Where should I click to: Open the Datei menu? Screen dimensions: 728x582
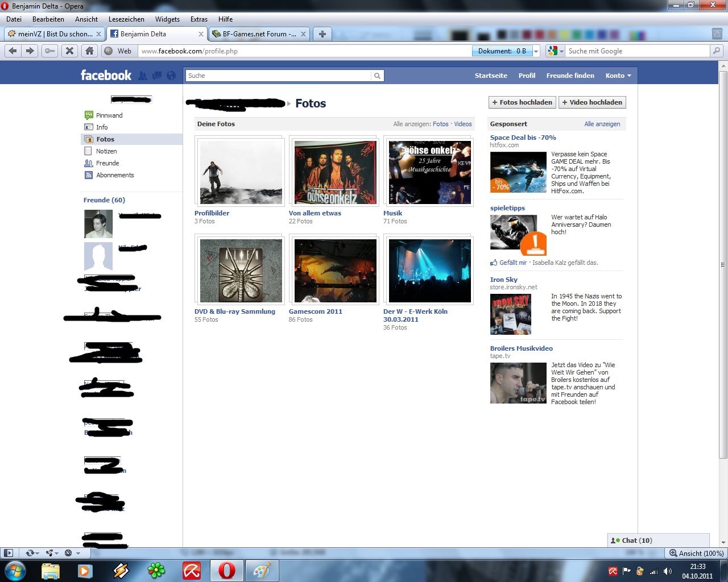tap(14, 19)
